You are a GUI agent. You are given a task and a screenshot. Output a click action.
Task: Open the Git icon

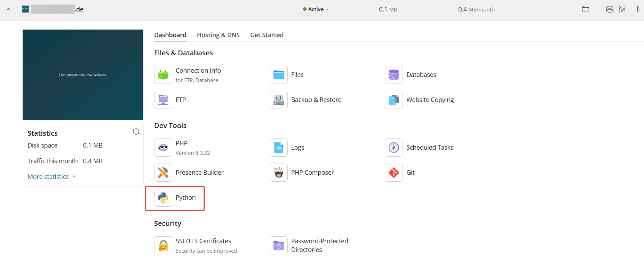[394, 173]
